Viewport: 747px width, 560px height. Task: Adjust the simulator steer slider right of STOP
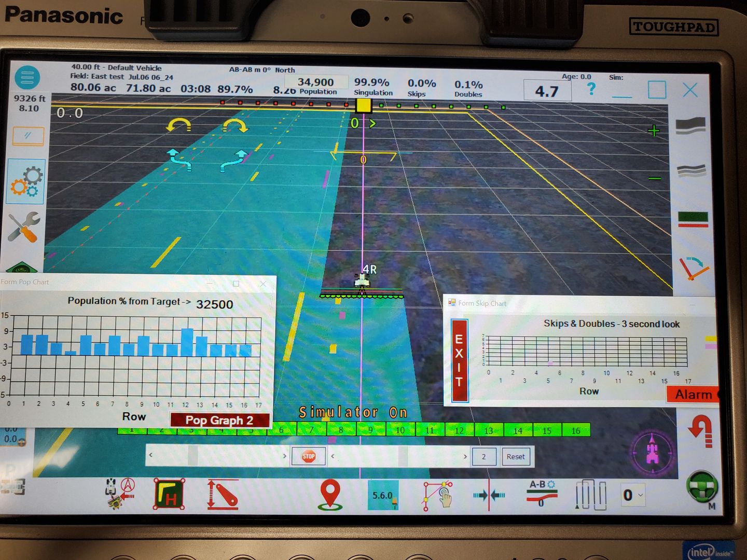pos(398,456)
